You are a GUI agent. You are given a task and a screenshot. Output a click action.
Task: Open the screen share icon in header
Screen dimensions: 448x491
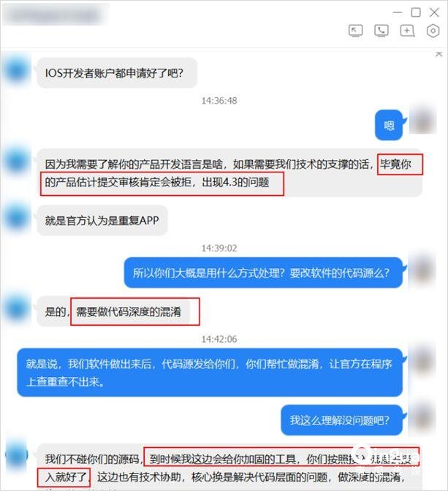(x=356, y=31)
